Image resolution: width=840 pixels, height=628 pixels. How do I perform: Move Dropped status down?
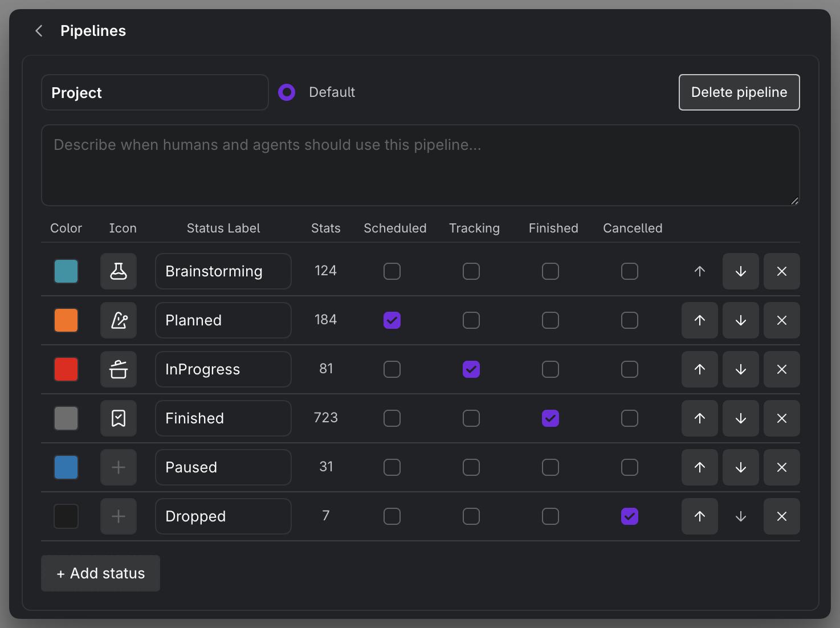(x=741, y=516)
